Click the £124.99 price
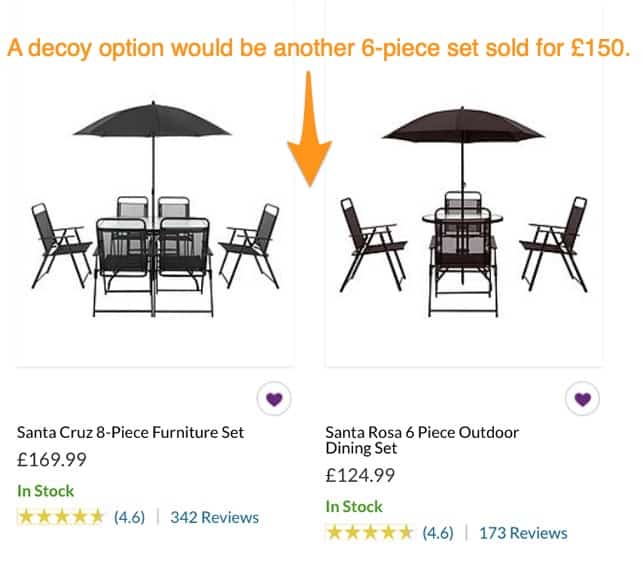This screenshot has width=643, height=562. [x=360, y=475]
